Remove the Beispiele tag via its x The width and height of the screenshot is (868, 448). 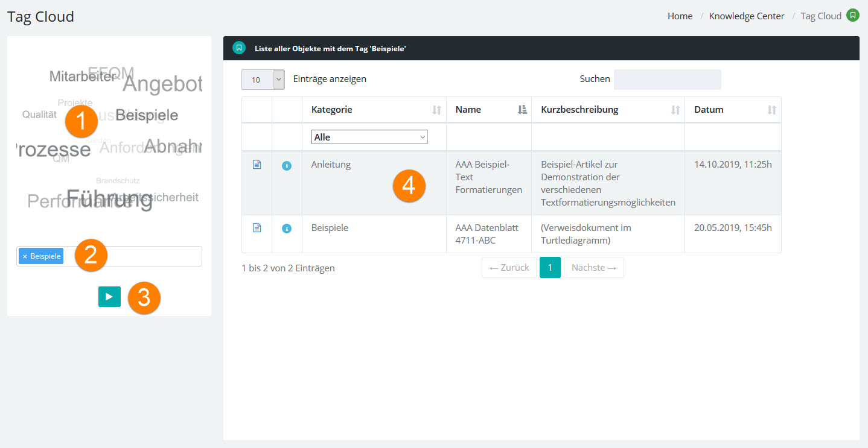[25, 256]
